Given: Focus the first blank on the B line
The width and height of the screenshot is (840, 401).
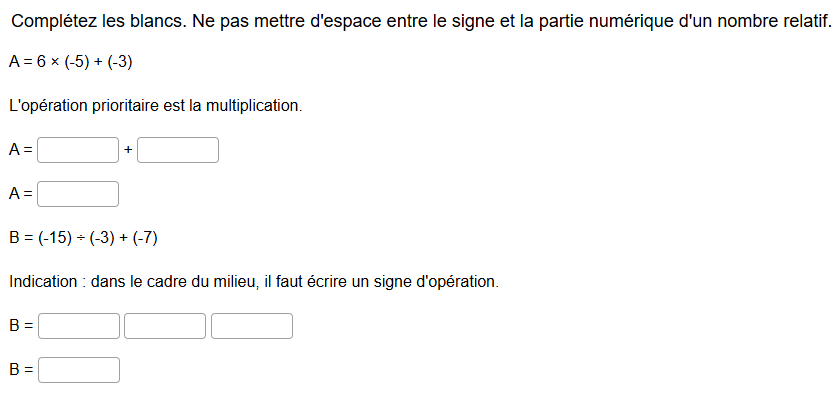Looking at the screenshot, I should coord(79,326).
